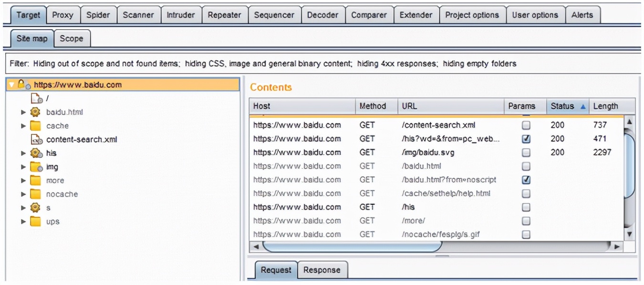
Task: Click the scroll-down arrow of contents table
Action: point(629,234)
